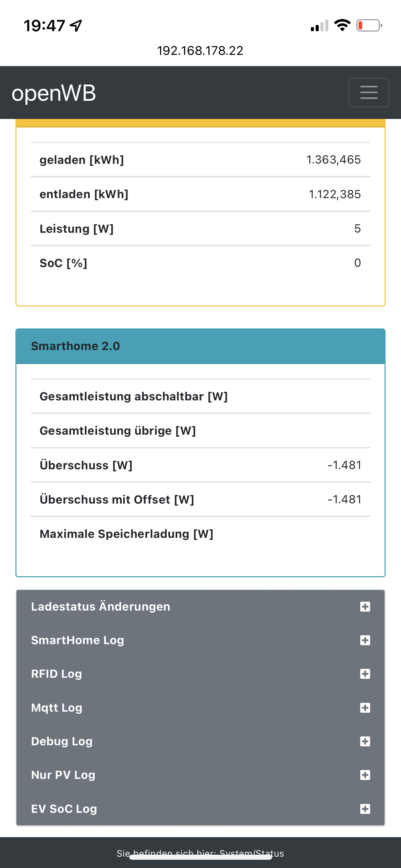Expand the SmartHome Log section
This screenshot has height=868, width=401.
77,640
